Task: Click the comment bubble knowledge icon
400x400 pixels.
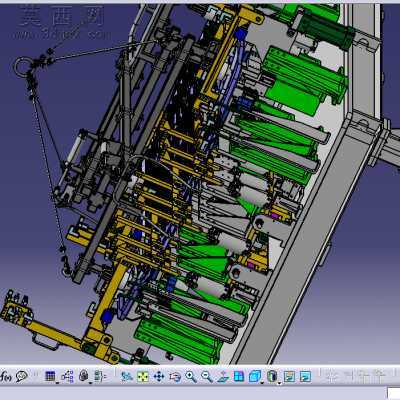Action: pyautogui.click(x=22, y=376)
